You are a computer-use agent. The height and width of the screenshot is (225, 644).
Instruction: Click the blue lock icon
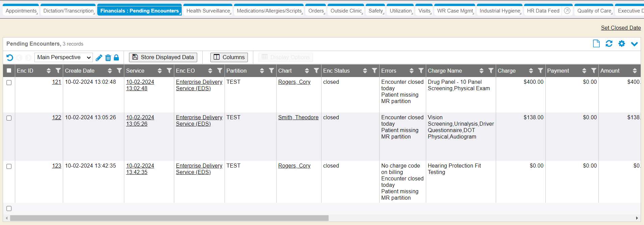tap(116, 57)
